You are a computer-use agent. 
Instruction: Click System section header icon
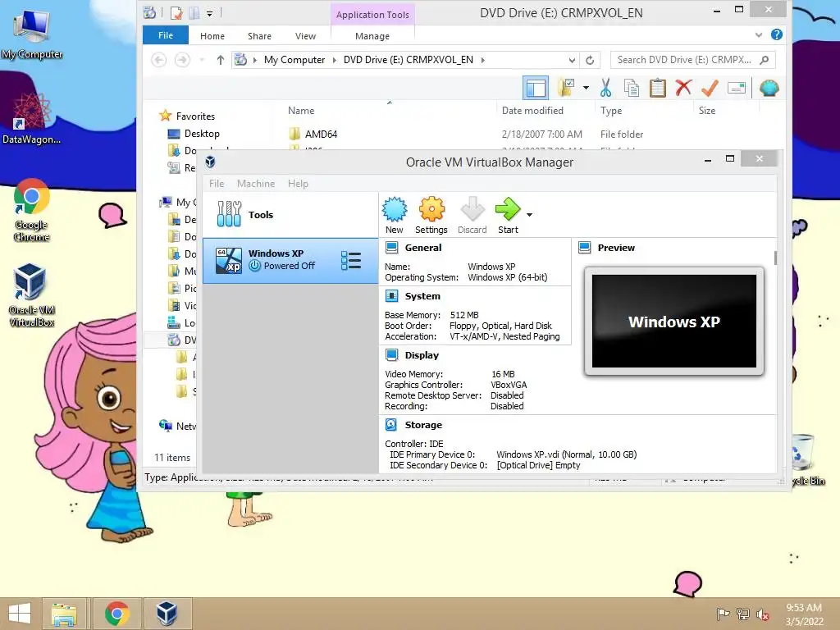[x=391, y=295]
